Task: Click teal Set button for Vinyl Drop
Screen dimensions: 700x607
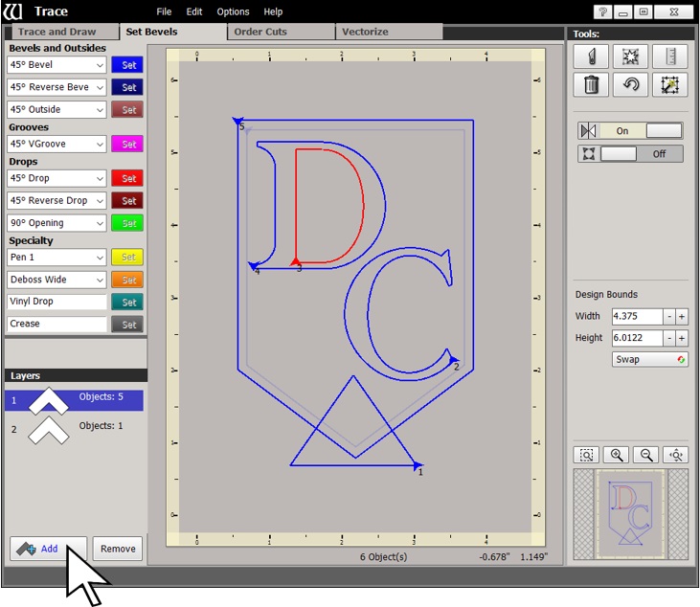Action: pyautogui.click(x=127, y=302)
